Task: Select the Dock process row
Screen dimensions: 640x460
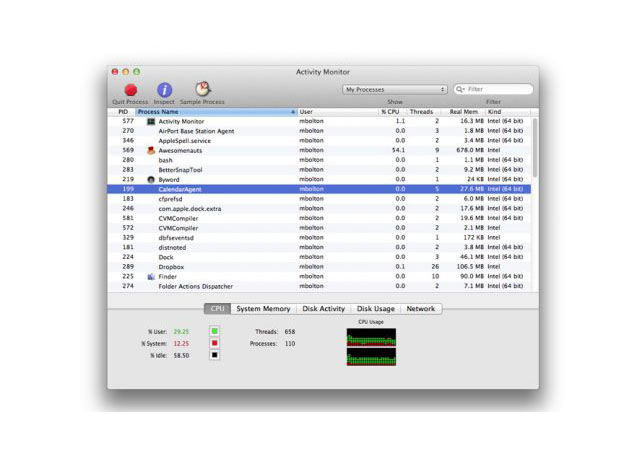Action: pos(319,257)
